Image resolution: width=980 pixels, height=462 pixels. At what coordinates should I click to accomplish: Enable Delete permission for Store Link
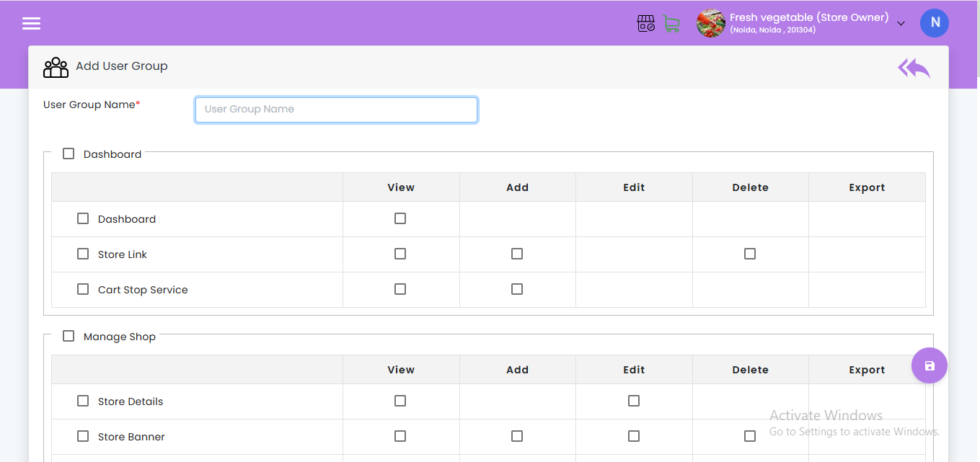[x=750, y=254]
